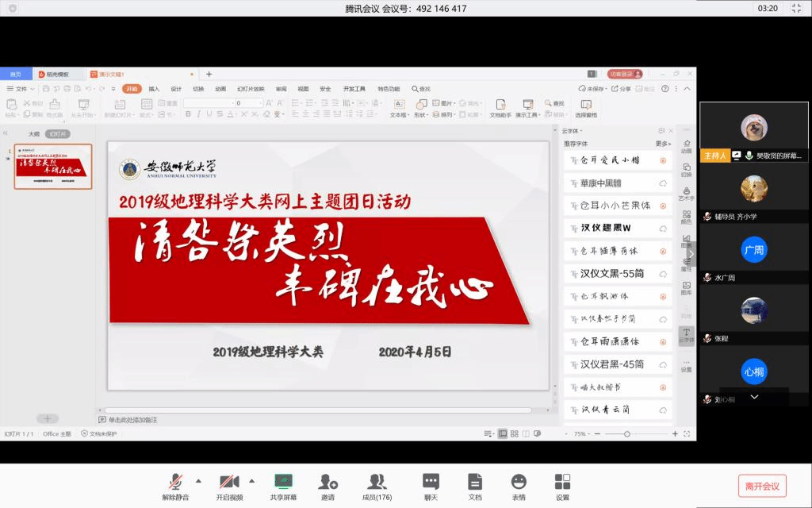This screenshot has width=812, height=508.
Task: Select the 云字体 sidebar icon
Action: (x=686, y=334)
